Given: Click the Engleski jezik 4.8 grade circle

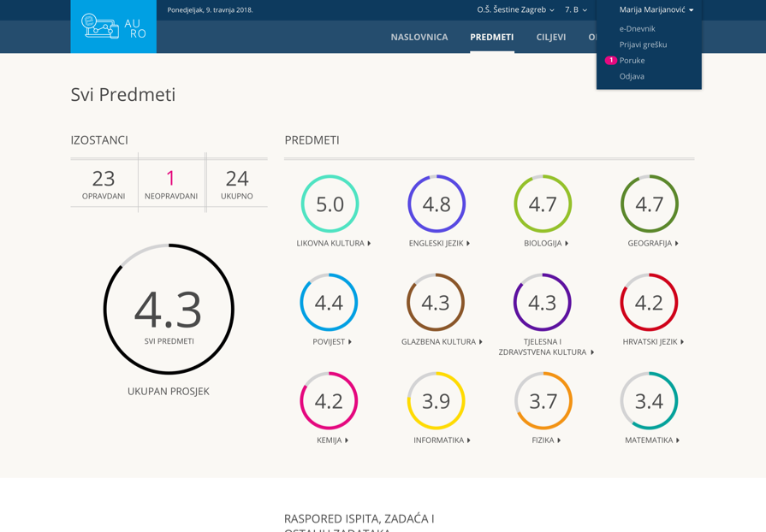Looking at the screenshot, I should coord(436,204).
